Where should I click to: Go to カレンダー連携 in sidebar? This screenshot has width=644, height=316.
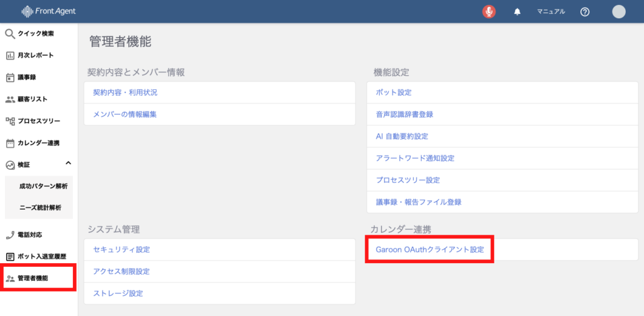tap(38, 143)
